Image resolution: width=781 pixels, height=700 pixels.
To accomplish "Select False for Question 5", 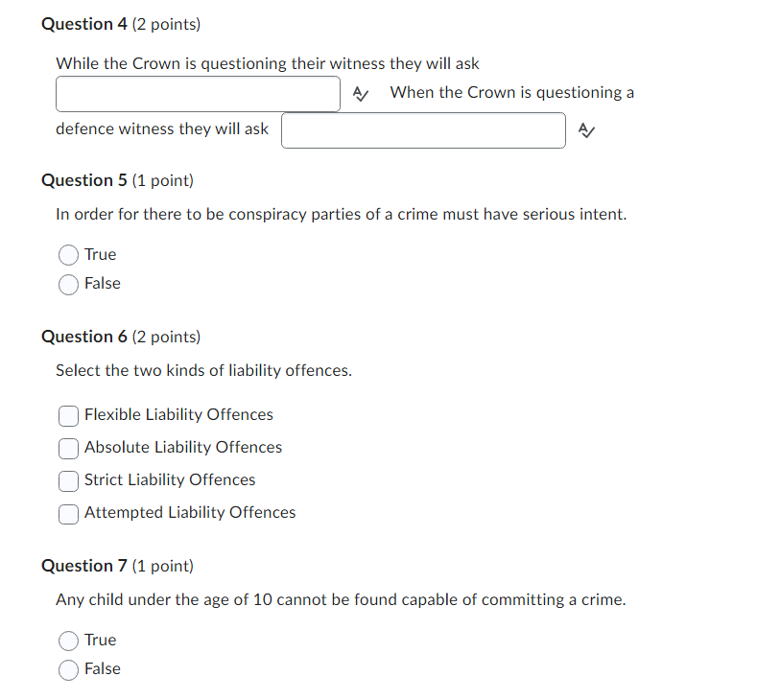I will (68, 284).
